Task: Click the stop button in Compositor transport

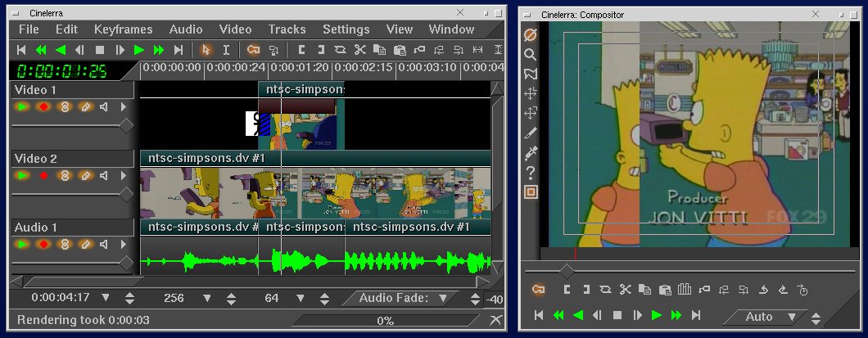Action: (617, 315)
